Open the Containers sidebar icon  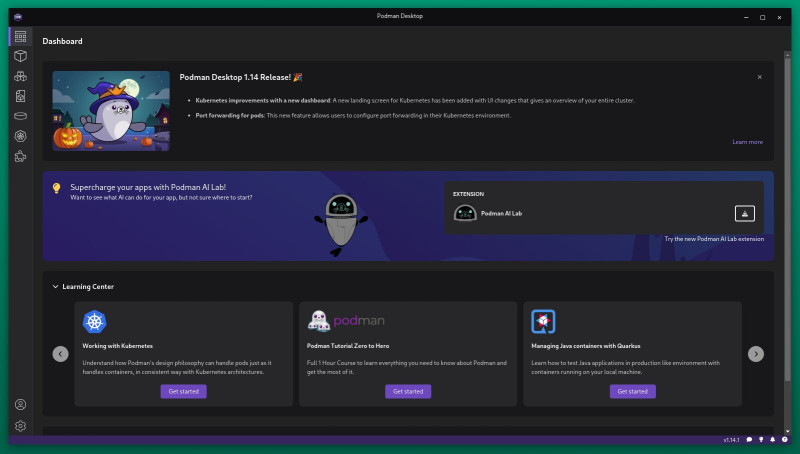click(20, 56)
